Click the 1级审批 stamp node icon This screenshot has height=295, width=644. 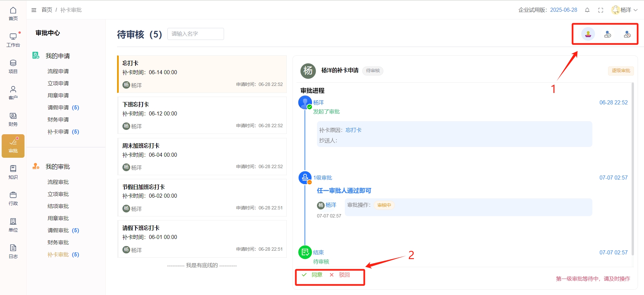[305, 178]
